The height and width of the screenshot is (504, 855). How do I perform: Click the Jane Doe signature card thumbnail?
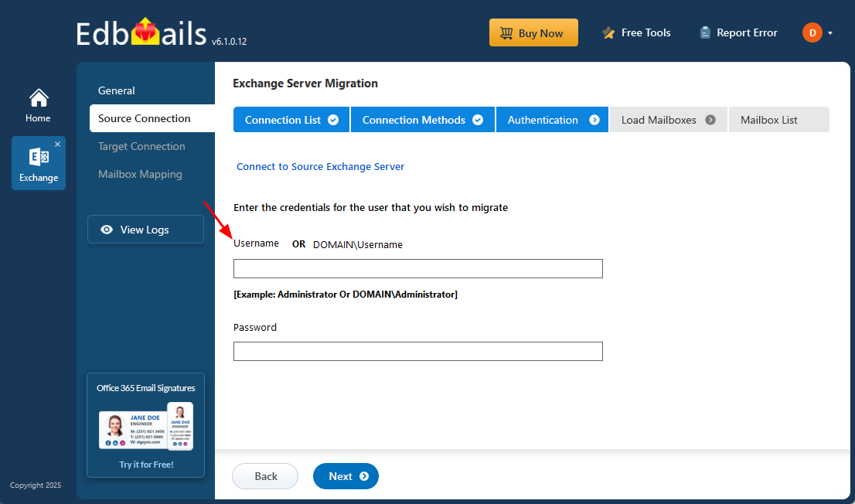[145, 427]
